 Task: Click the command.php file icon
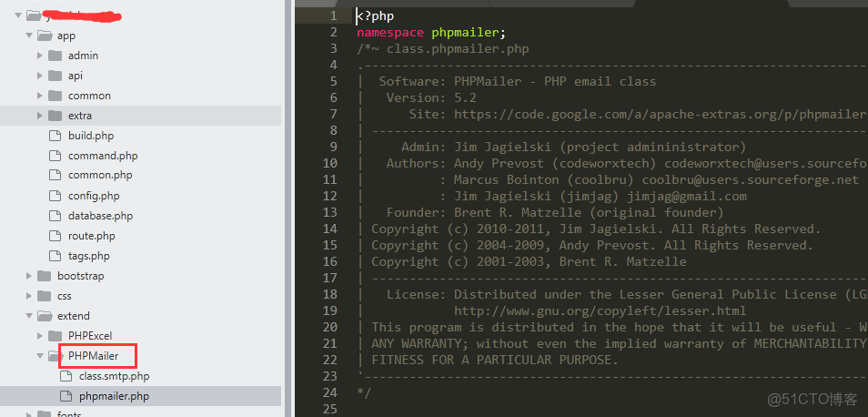[x=55, y=156]
